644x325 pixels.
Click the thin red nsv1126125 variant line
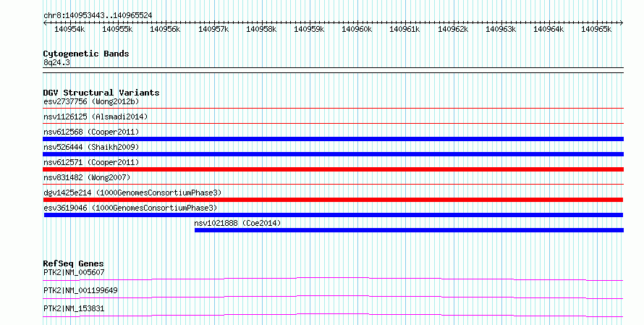(x=333, y=123)
